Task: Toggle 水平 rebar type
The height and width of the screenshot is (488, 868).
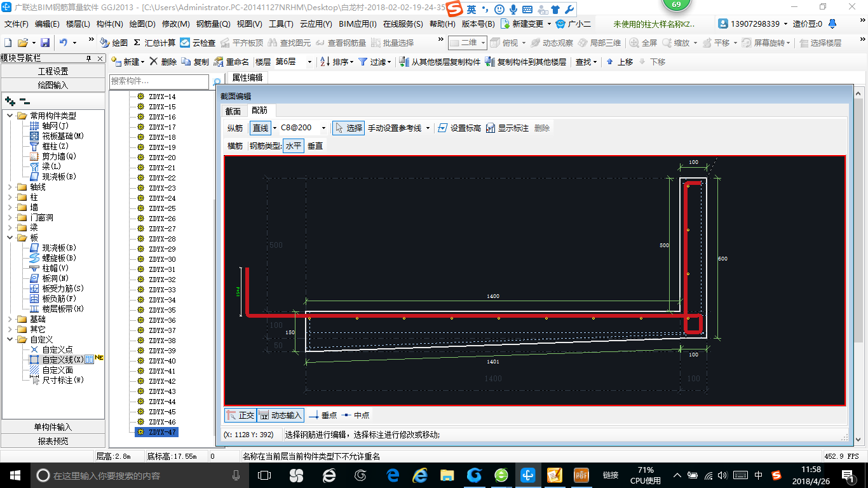Action: pyautogui.click(x=294, y=146)
